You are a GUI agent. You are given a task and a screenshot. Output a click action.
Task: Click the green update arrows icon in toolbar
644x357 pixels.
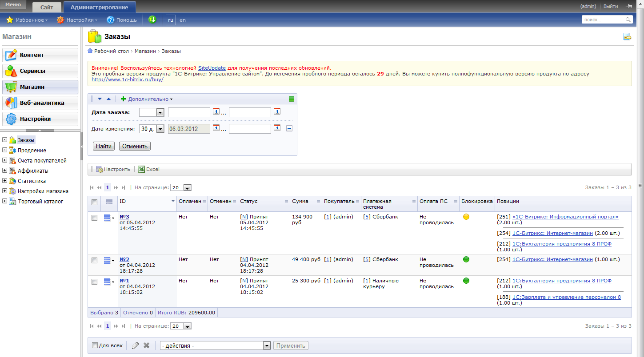point(152,20)
